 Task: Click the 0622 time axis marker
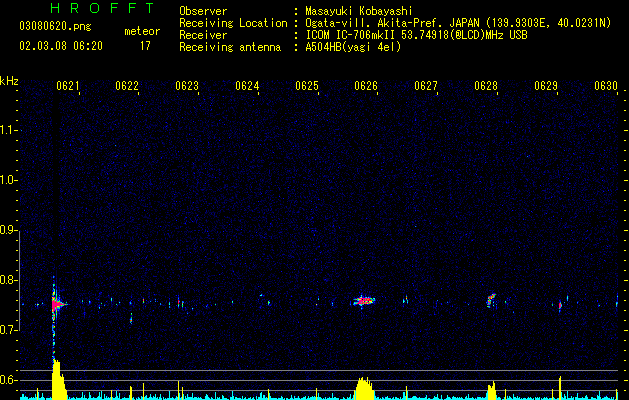coord(127,86)
